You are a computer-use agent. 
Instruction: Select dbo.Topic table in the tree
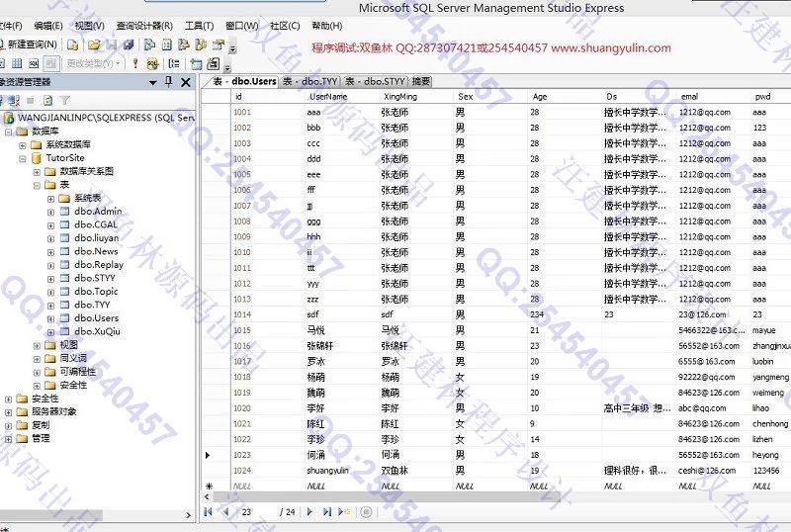tap(96, 292)
